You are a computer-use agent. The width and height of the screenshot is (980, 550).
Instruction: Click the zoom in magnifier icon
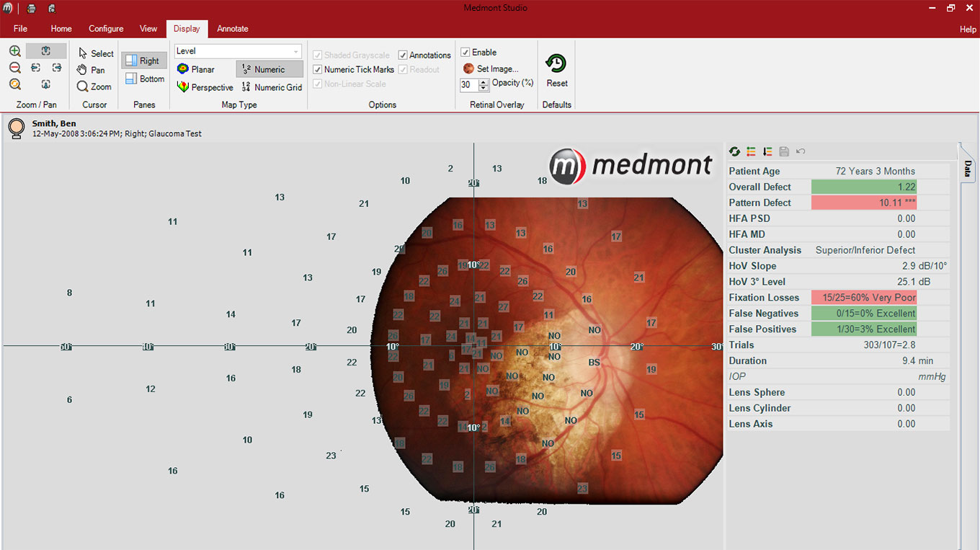(15, 51)
